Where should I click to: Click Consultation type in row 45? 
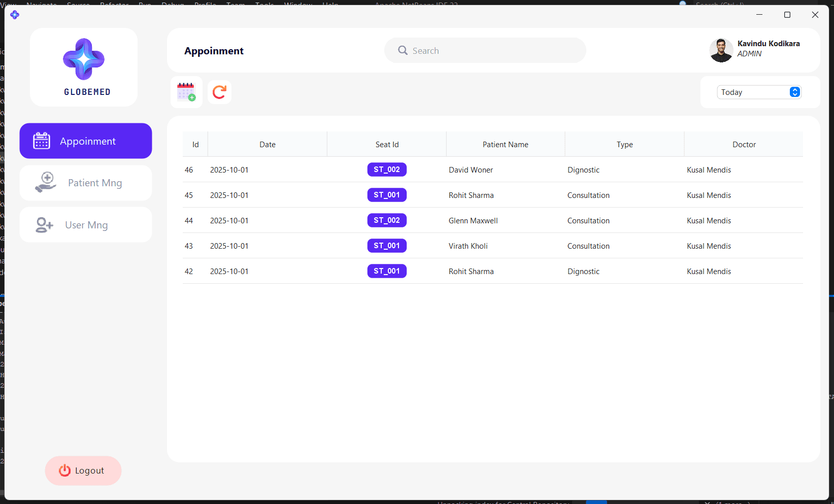pos(588,195)
